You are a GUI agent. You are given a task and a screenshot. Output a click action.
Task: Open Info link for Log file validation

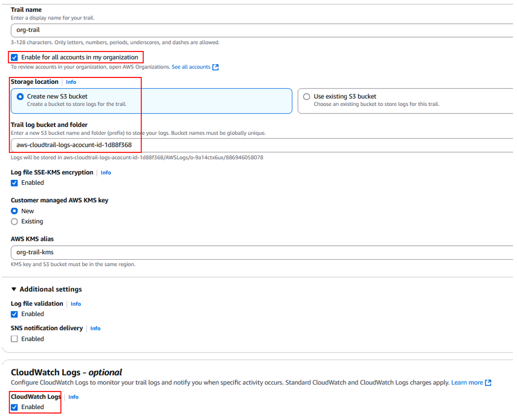[x=76, y=304]
